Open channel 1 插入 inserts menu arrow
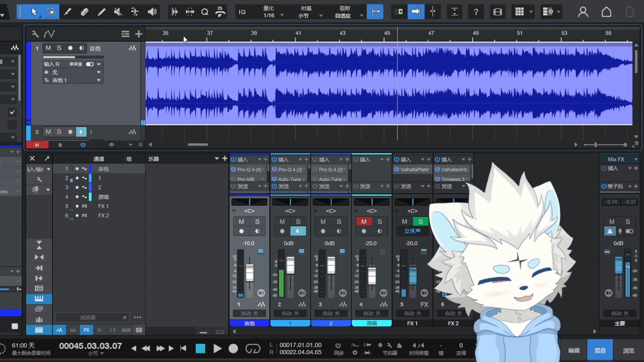 pos(259,159)
